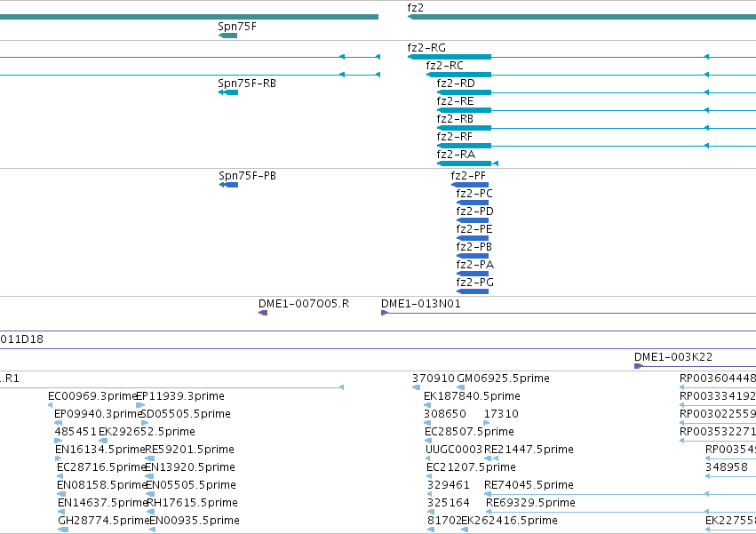Select EST EK187840.5prime
This screenshot has height=534, width=756.
point(472,396)
